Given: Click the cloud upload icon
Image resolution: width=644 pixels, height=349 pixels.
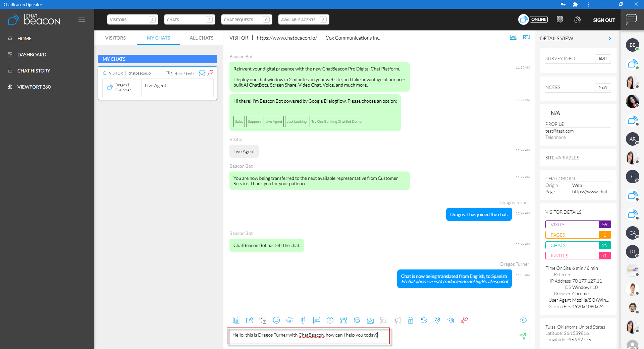Looking at the screenshot, I should point(290,320).
